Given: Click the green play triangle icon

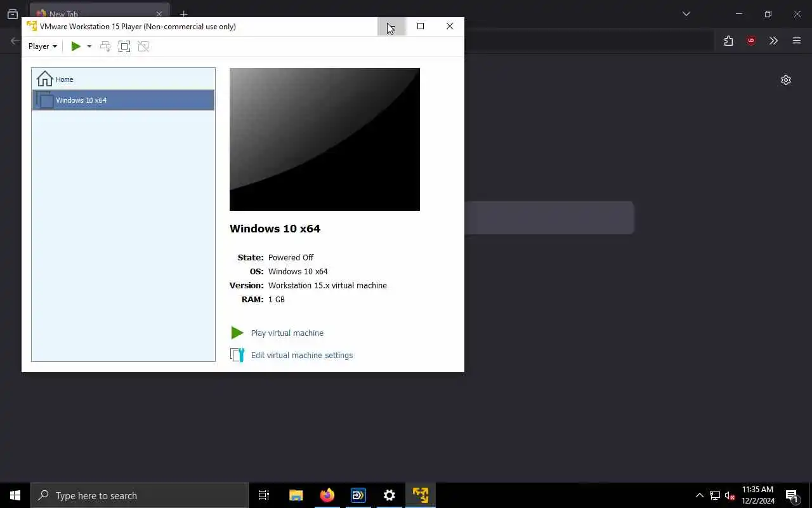Looking at the screenshot, I should pos(237,333).
